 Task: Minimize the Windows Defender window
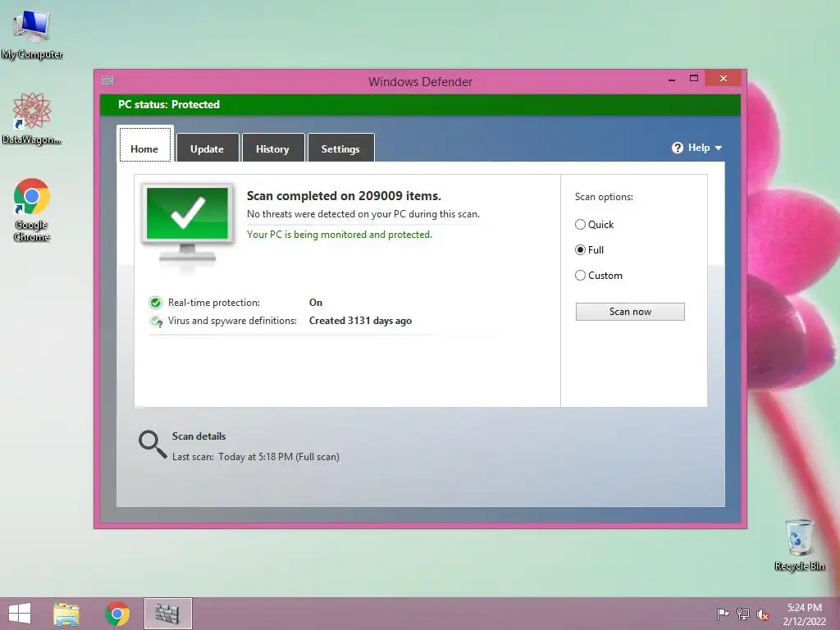coord(672,80)
